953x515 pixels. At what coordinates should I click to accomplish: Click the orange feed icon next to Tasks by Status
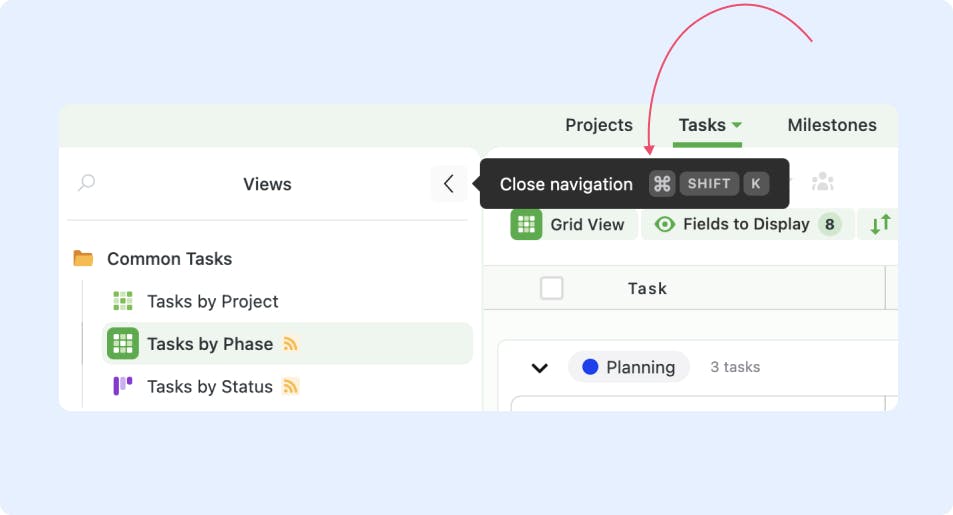tap(291, 387)
